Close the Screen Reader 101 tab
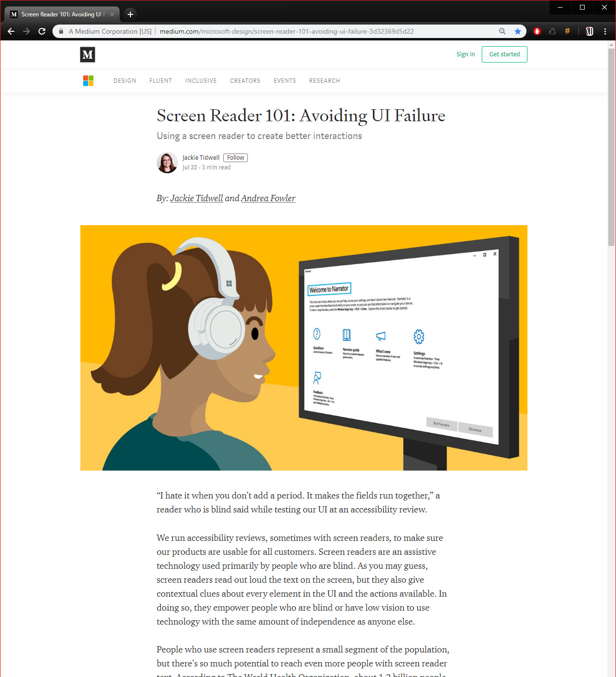616x677 pixels. [x=112, y=14]
